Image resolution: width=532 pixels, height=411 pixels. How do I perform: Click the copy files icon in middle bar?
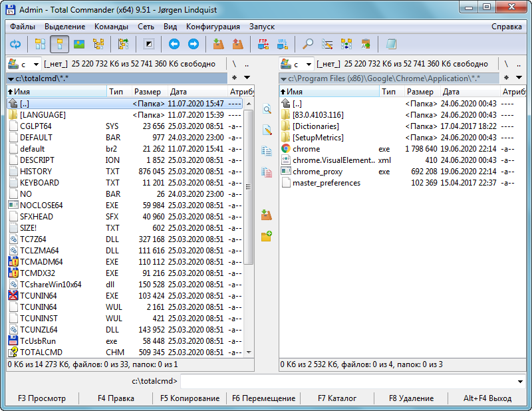tap(267, 152)
